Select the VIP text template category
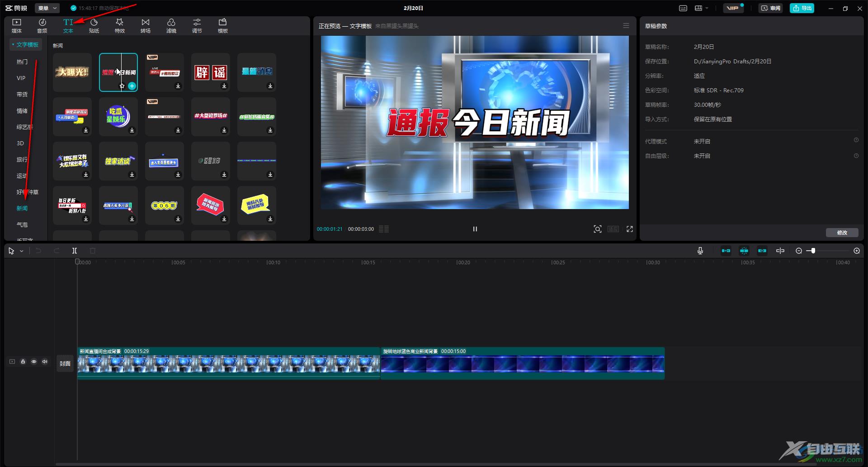 point(21,78)
